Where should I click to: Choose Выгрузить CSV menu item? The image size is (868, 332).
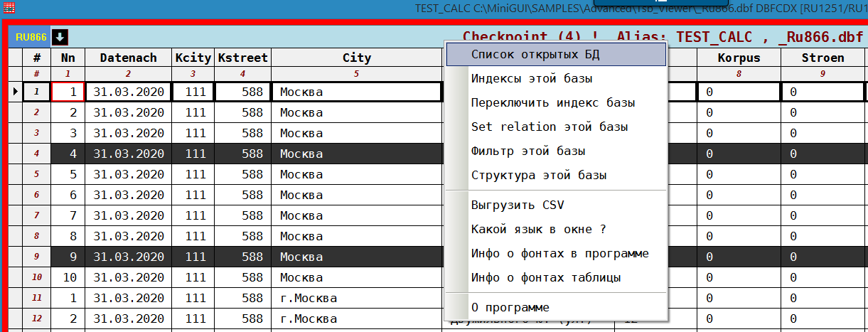coord(555,205)
